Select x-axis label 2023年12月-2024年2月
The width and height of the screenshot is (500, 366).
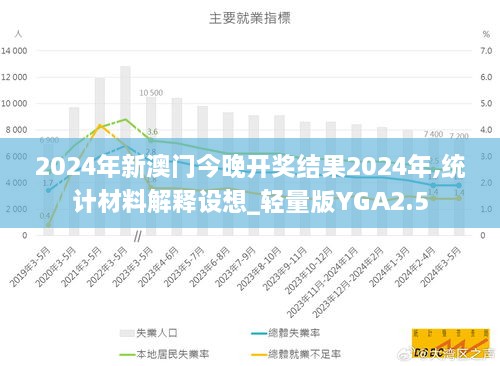tap(348, 282)
